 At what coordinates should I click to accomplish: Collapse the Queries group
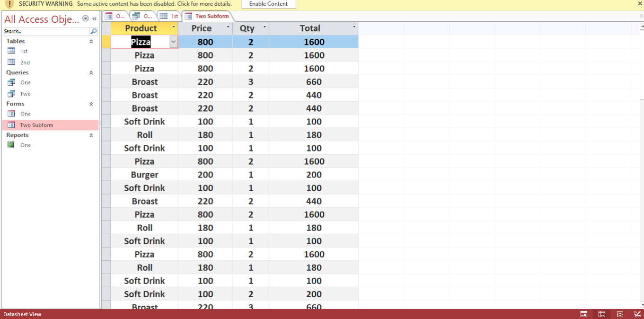click(91, 73)
